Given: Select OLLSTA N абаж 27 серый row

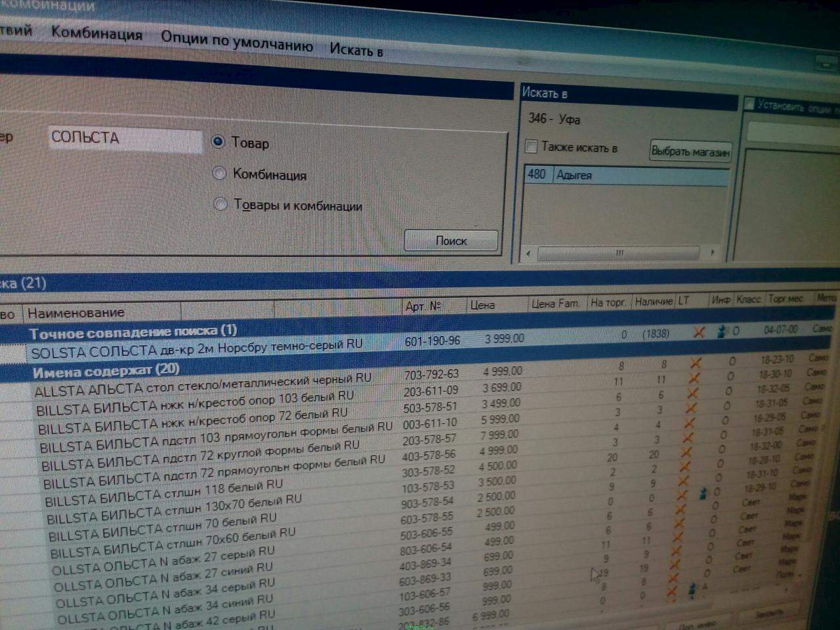Looking at the screenshot, I should (x=163, y=559).
